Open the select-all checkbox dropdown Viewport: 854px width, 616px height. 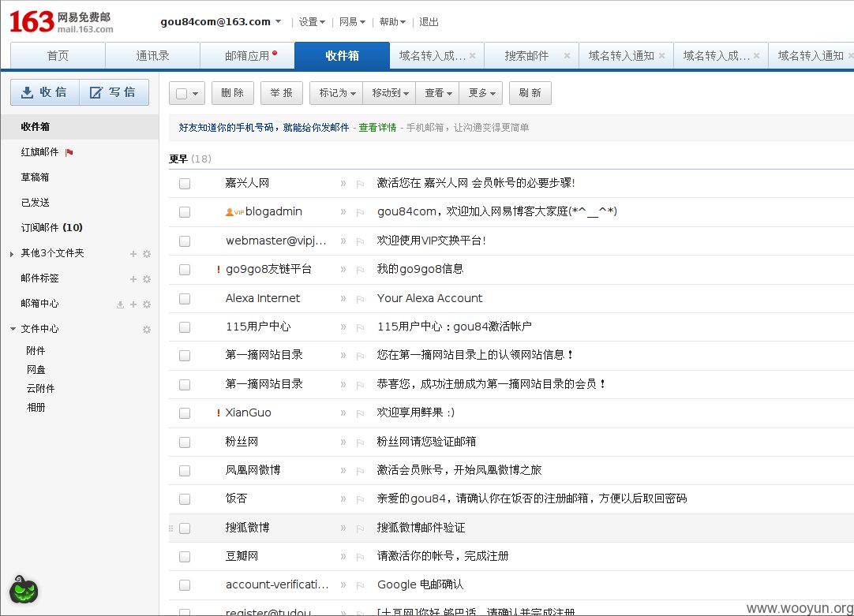[x=196, y=94]
